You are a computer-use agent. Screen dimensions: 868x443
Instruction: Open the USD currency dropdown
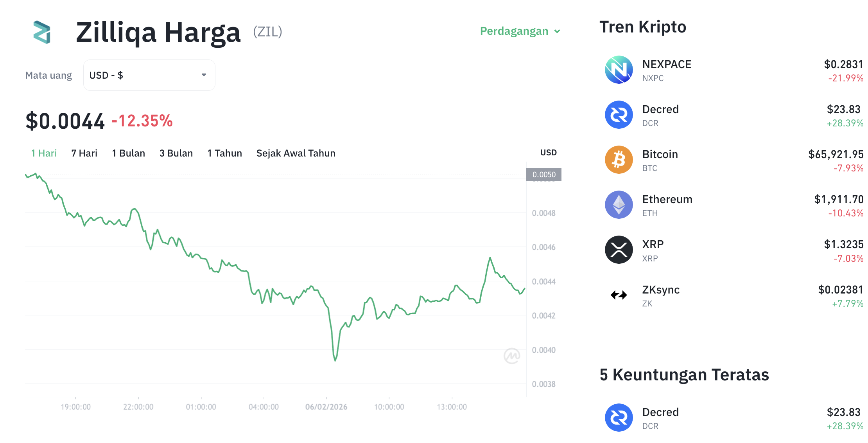pos(149,75)
